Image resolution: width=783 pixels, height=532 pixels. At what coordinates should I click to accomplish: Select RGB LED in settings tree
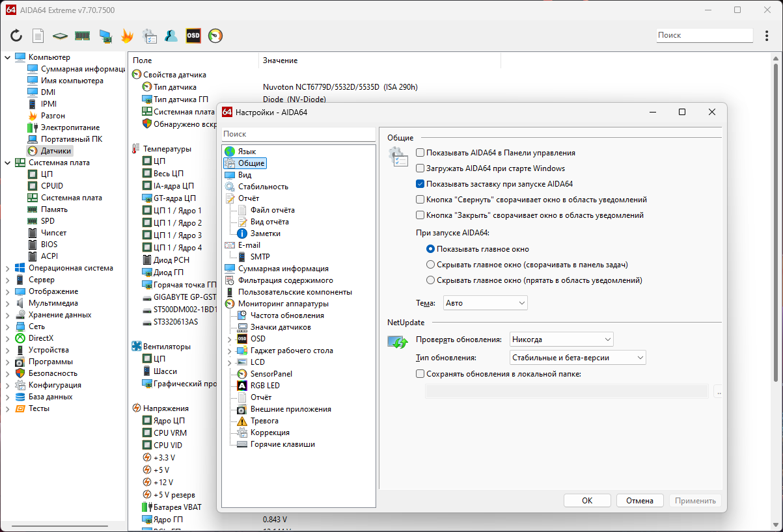(265, 386)
